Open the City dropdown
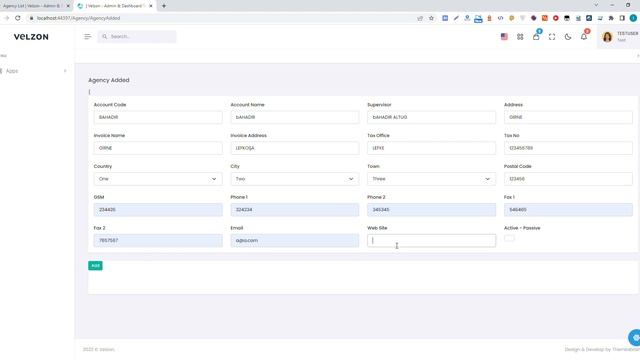 295,179
